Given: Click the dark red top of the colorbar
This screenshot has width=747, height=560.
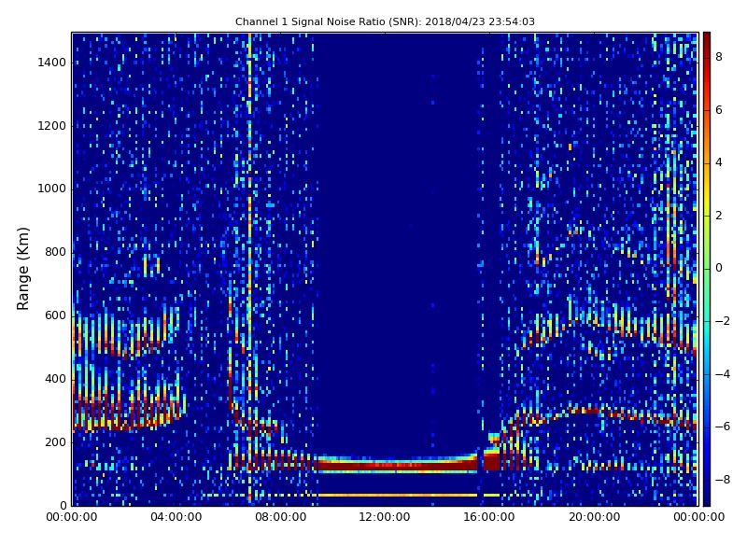Looking at the screenshot, I should [707, 40].
